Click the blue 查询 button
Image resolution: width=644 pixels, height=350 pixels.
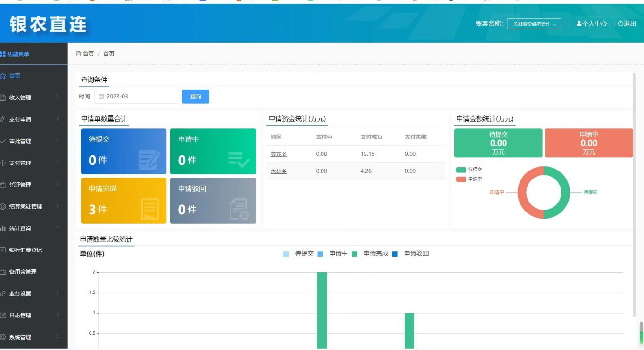coord(196,97)
